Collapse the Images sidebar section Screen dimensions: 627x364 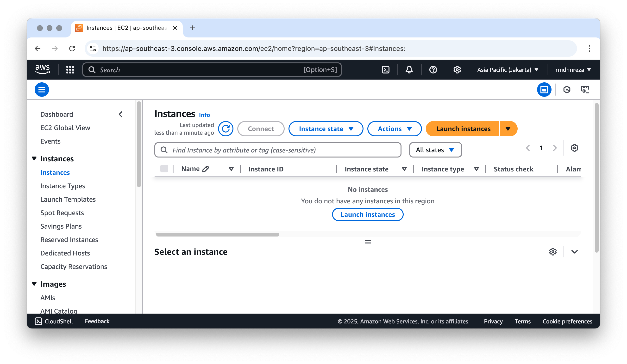[x=34, y=284]
